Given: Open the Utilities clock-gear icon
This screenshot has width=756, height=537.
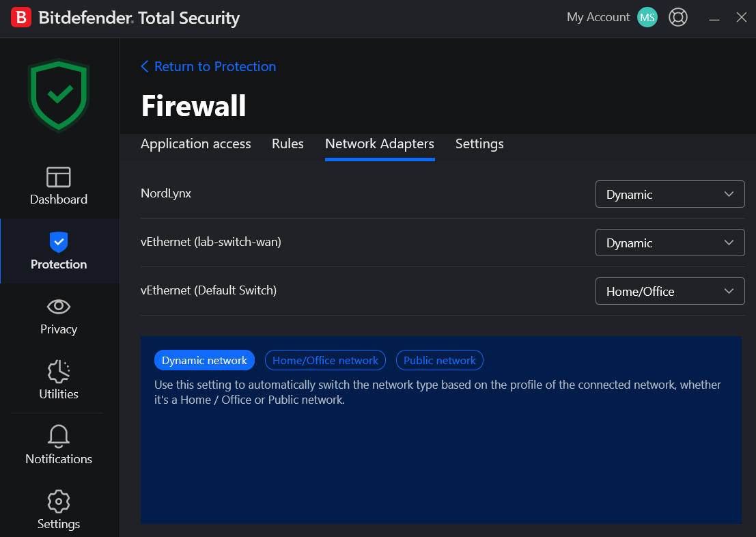Looking at the screenshot, I should 59,372.
